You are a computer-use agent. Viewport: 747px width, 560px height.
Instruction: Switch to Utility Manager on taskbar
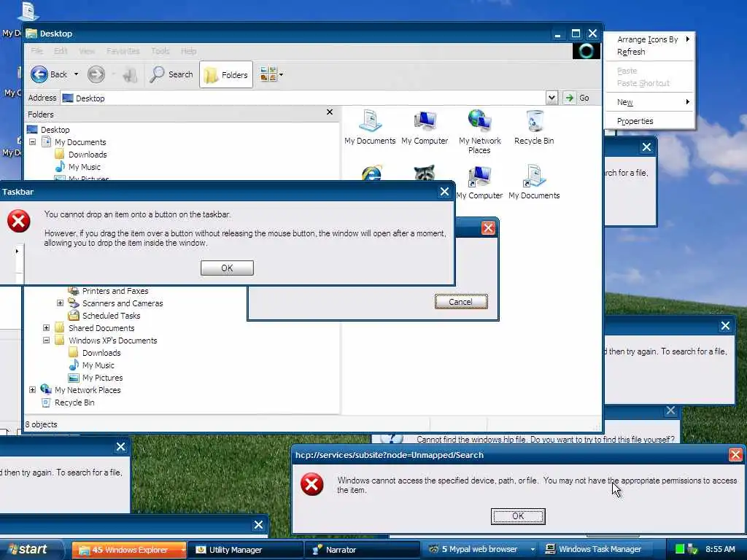tap(245, 550)
